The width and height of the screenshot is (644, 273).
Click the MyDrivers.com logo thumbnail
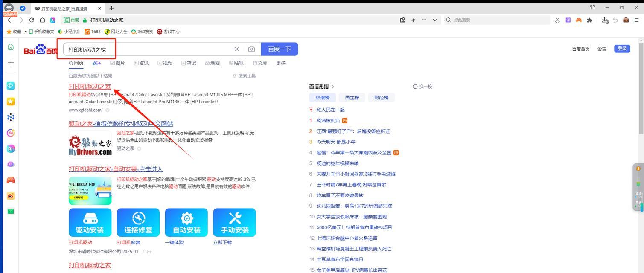pyautogui.click(x=90, y=145)
